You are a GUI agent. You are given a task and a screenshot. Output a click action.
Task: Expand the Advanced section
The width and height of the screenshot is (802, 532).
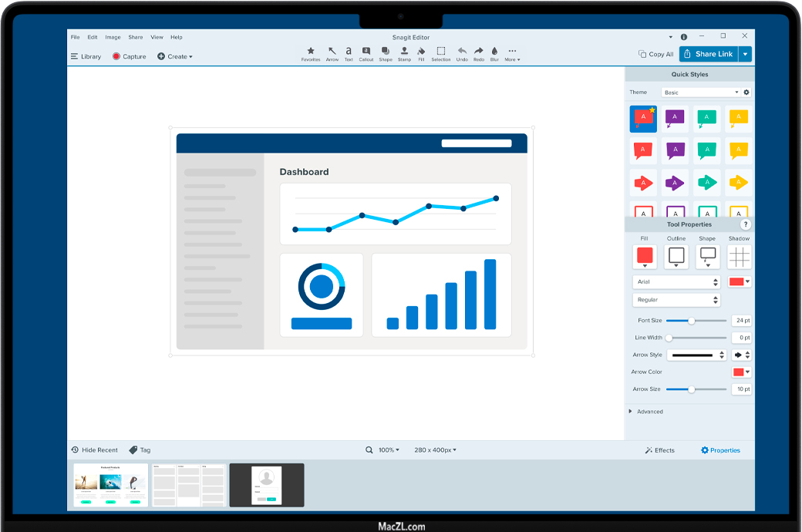tap(646, 411)
